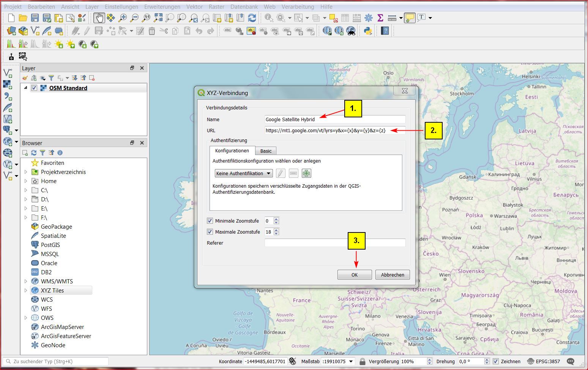Image resolution: width=588 pixels, height=370 pixels.
Task: Expand the XYZ Tiles tree item
Action: coord(26,291)
